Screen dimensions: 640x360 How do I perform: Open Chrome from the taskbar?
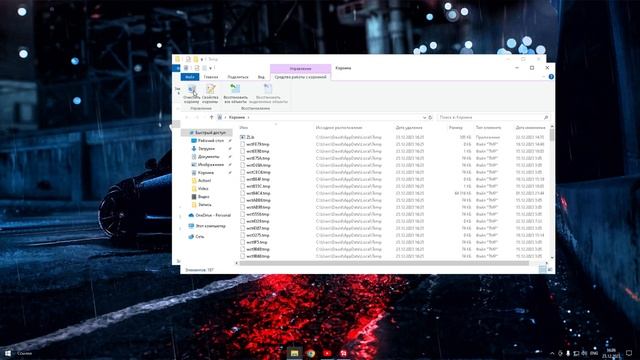click(311, 353)
